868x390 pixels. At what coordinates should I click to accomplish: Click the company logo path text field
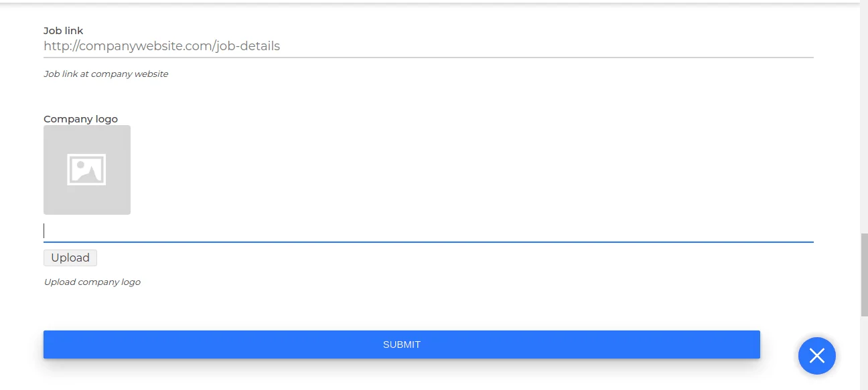point(429,231)
